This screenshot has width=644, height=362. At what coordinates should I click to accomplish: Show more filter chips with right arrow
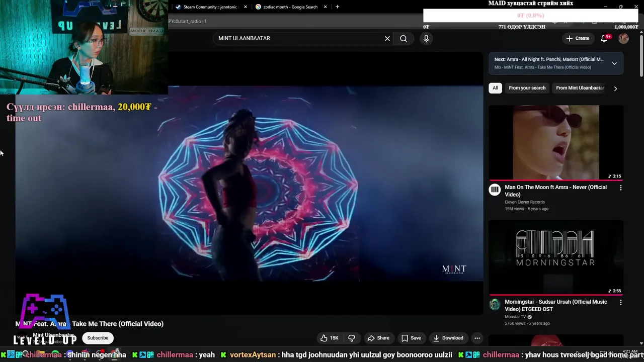pyautogui.click(x=615, y=88)
